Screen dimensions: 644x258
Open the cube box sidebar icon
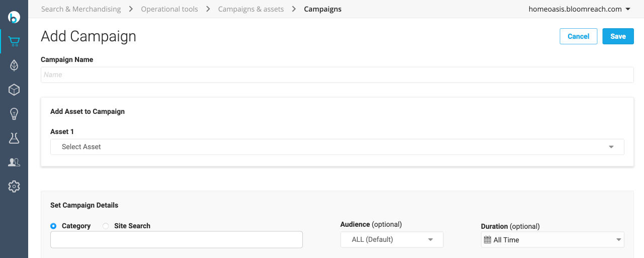click(14, 90)
